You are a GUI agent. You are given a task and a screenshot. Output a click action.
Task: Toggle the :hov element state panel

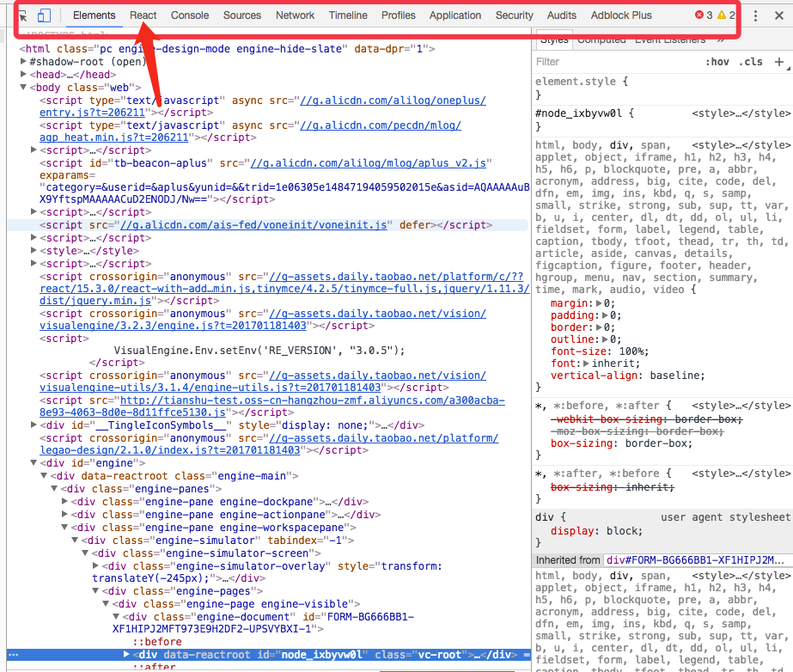(717, 62)
